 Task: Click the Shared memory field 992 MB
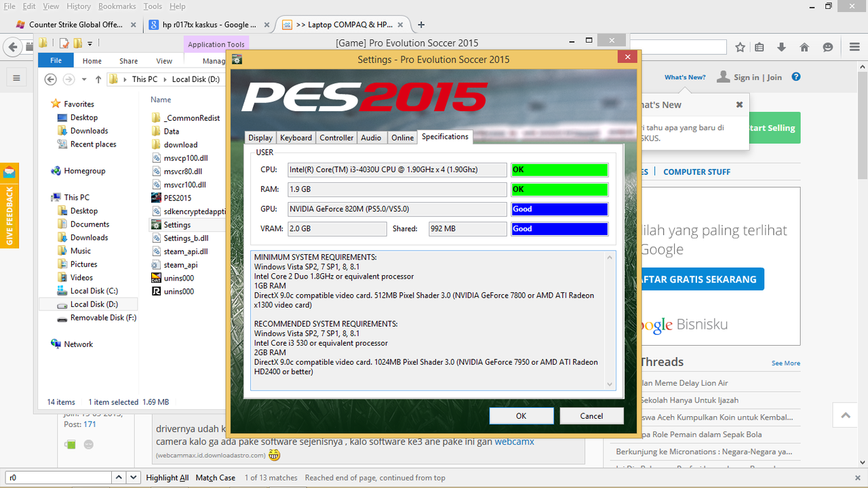coord(468,228)
